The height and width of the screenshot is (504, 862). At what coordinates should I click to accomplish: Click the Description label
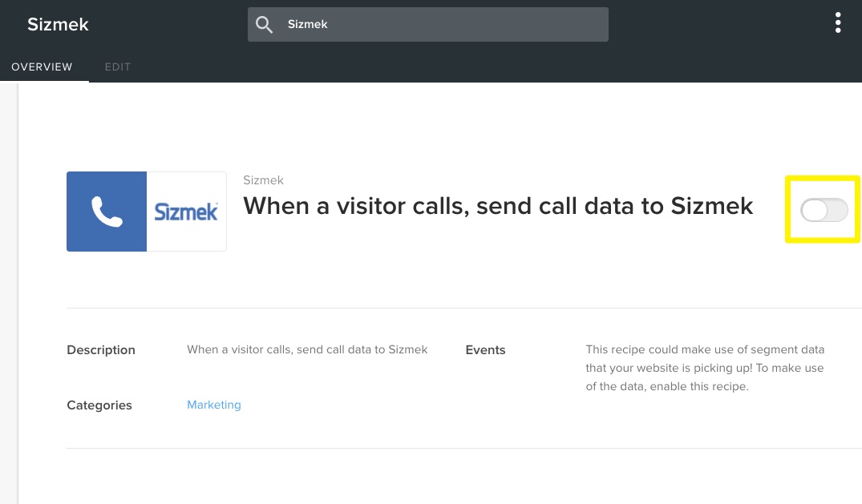coord(100,349)
